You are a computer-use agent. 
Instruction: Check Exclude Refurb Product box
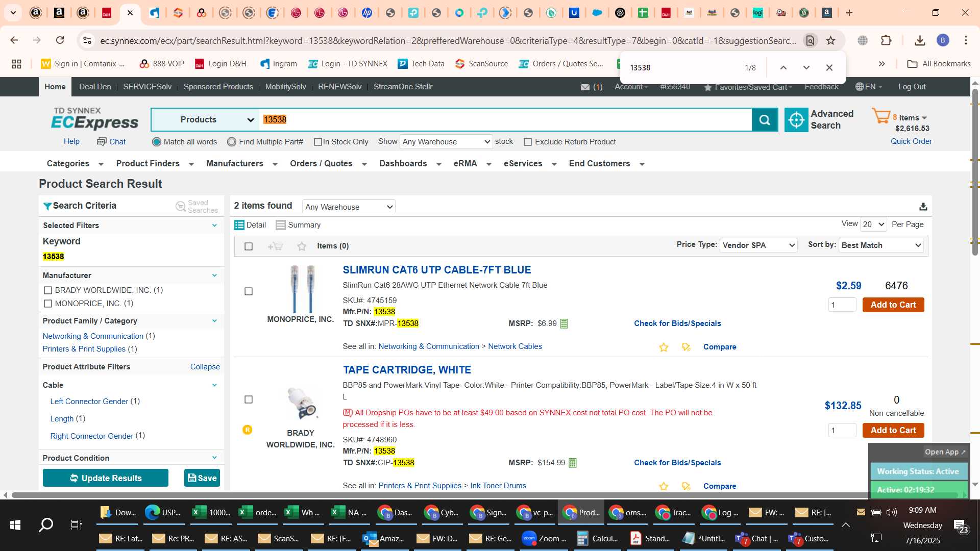[x=528, y=142]
